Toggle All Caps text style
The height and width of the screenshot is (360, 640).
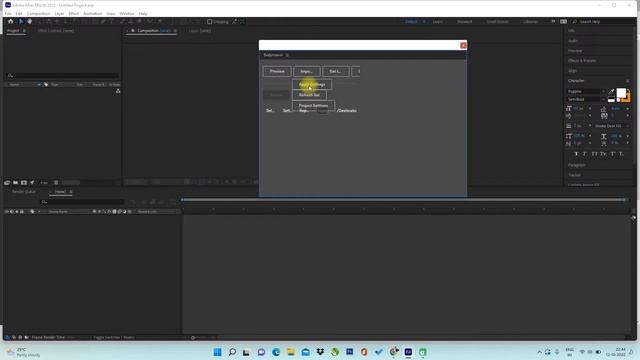pyautogui.click(x=594, y=154)
